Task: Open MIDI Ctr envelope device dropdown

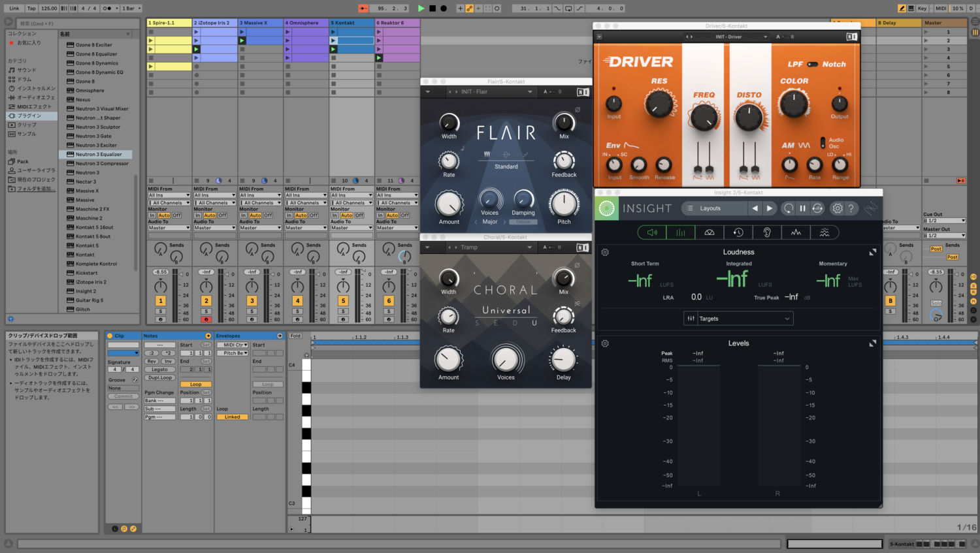Action: pos(233,345)
